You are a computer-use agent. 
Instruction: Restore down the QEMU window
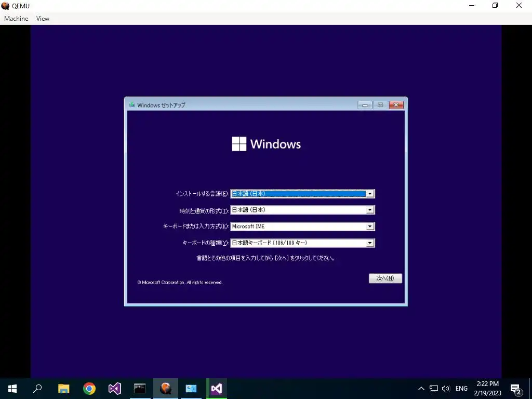coord(495,5)
